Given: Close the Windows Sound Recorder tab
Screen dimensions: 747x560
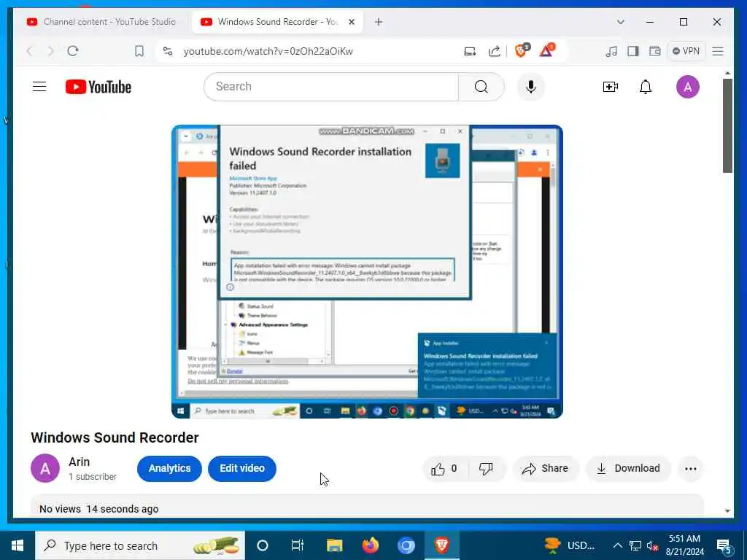Looking at the screenshot, I should (x=352, y=22).
